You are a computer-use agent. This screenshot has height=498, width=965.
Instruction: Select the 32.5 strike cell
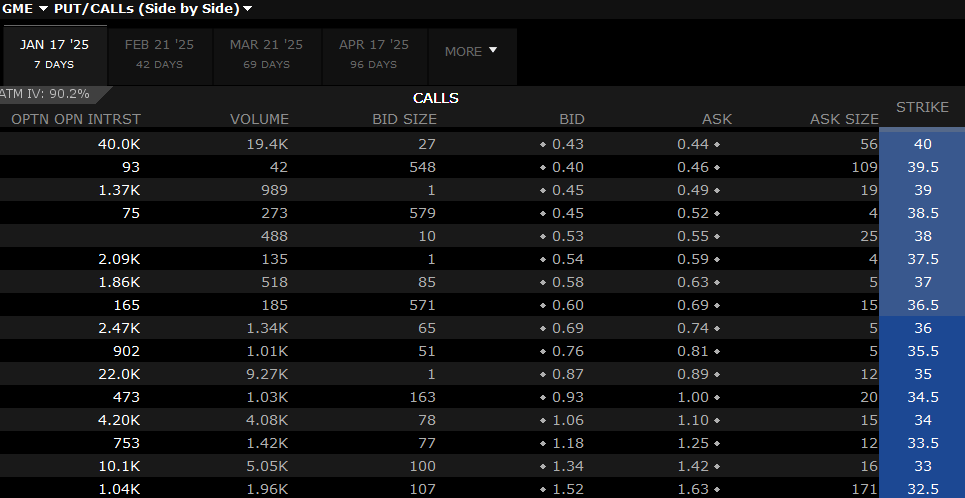[922, 489]
